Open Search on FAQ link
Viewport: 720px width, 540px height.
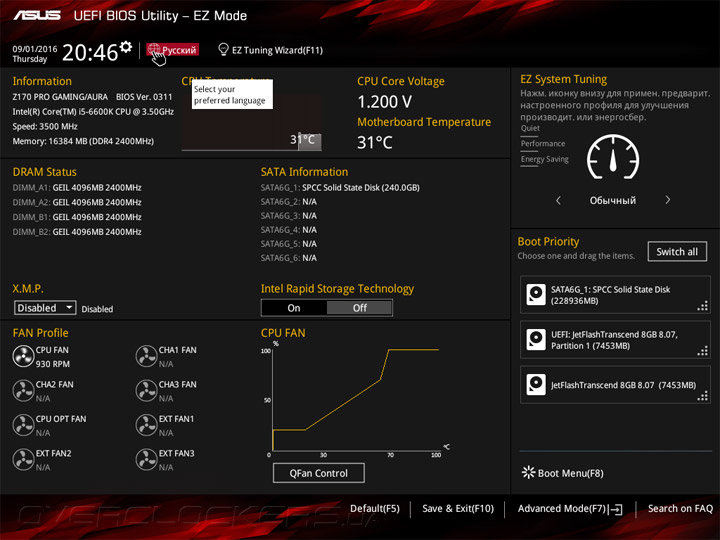(x=681, y=509)
